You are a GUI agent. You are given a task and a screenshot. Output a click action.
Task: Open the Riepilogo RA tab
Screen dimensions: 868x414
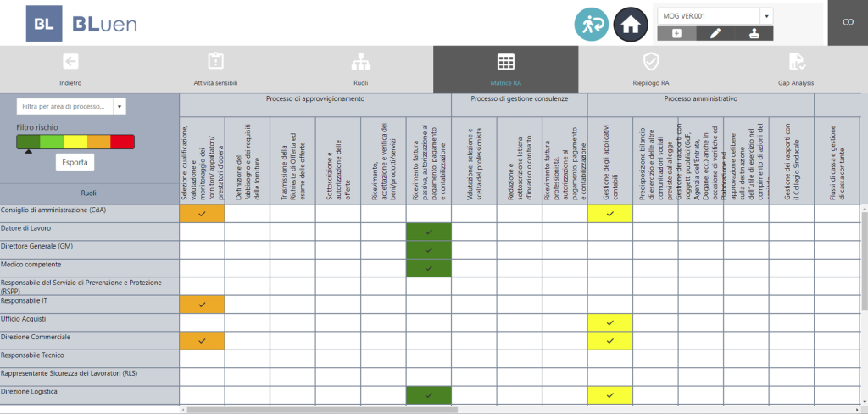[x=650, y=70]
